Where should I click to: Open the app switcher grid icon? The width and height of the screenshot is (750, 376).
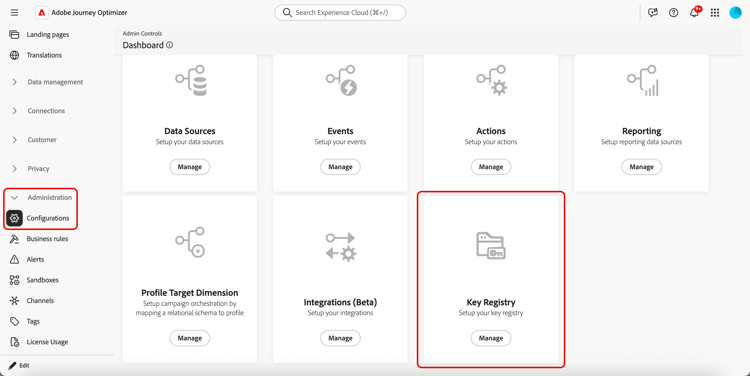coord(715,12)
